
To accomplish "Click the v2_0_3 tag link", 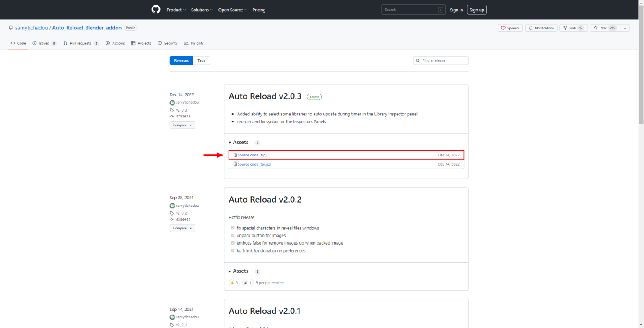I will click(x=181, y=110).
